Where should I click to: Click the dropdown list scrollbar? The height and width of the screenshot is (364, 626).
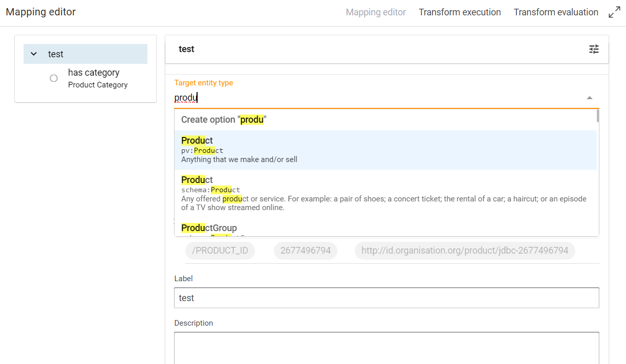[597, 117]
